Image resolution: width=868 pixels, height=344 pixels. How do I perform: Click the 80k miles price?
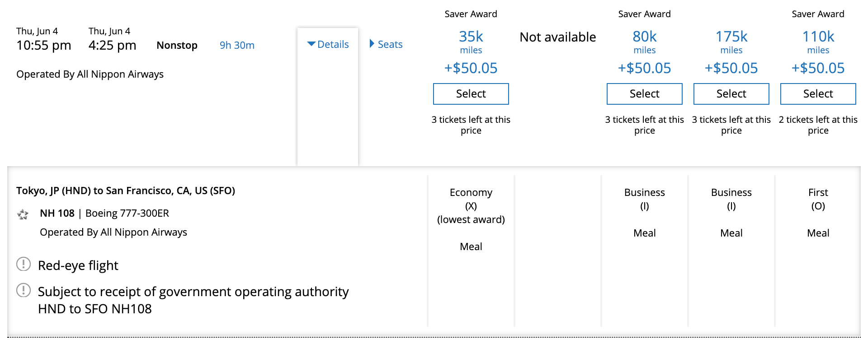pos(644,37)
